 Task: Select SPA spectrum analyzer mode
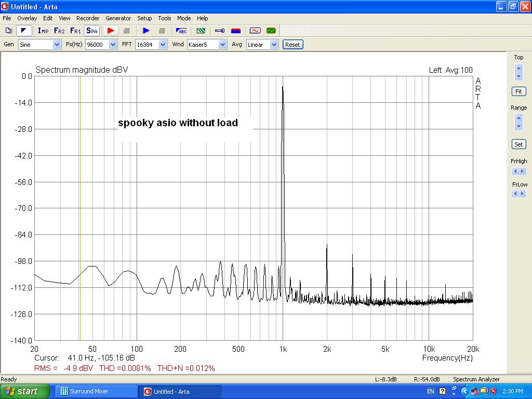click(x=91, y=31)
